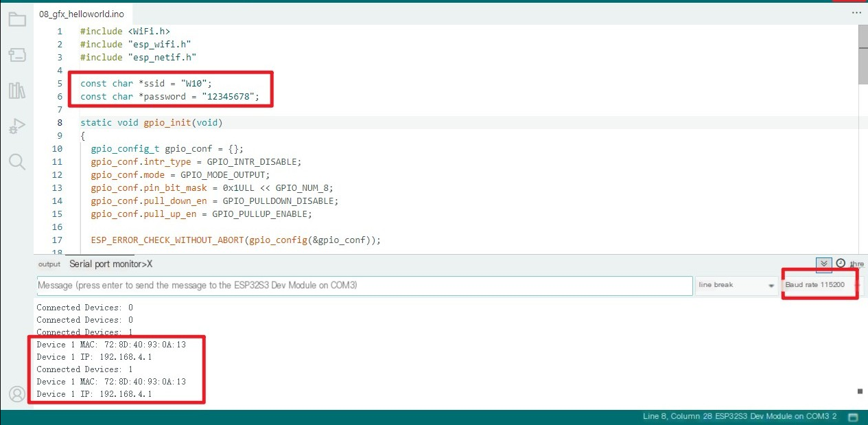Click the editor vertical scrollbar thumb

click(863, 56)
